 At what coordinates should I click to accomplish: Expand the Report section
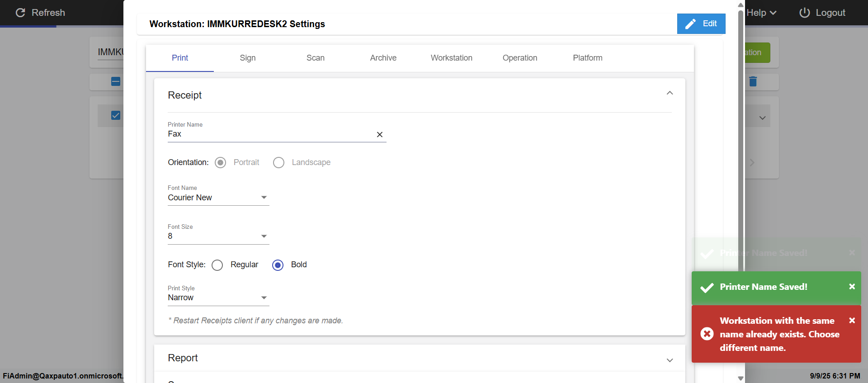670,360
